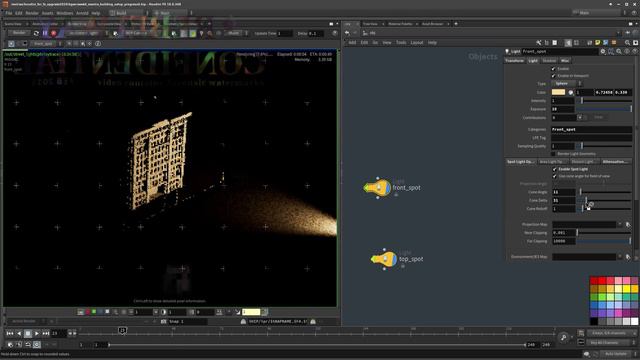640x360 pixels.
Task: Play the timeline forward
Action: point(37,333)
